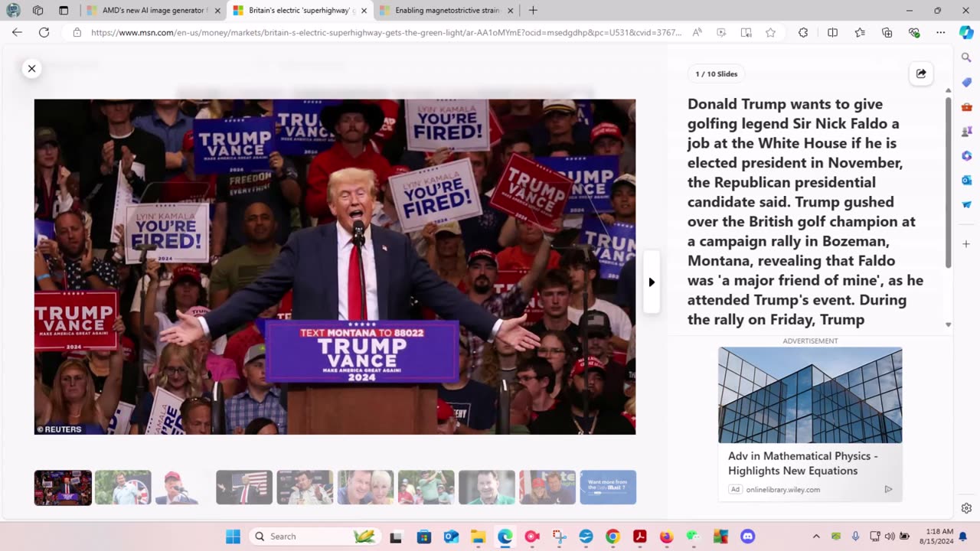Open Windows Start menu
The width and height of the screenshot is (980, 551).
click(233, 536)
